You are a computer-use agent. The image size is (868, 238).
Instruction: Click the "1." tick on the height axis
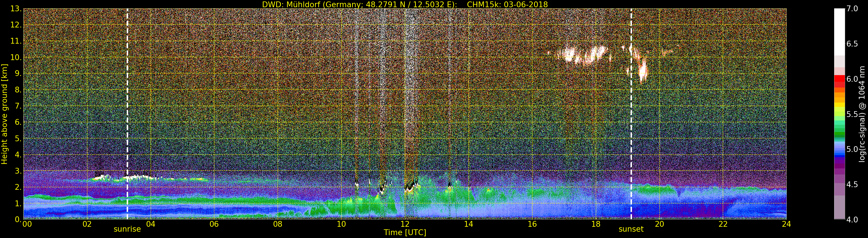[x=18, y=203]
